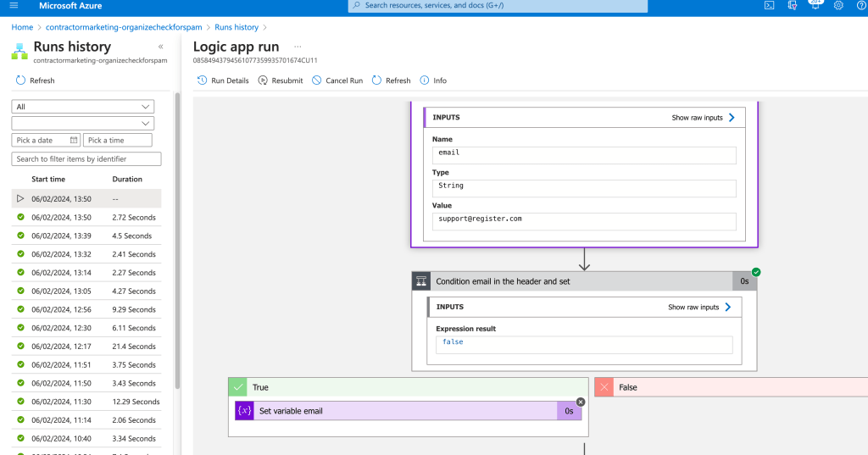Select the 06/02/2024, 13:05 run
Viewport: 868px width, 455px height.
[86, 291]
